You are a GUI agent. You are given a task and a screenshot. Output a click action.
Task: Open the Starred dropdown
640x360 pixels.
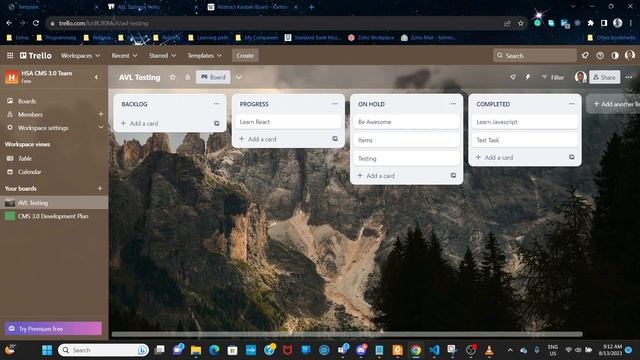click(x=162, y=56)
